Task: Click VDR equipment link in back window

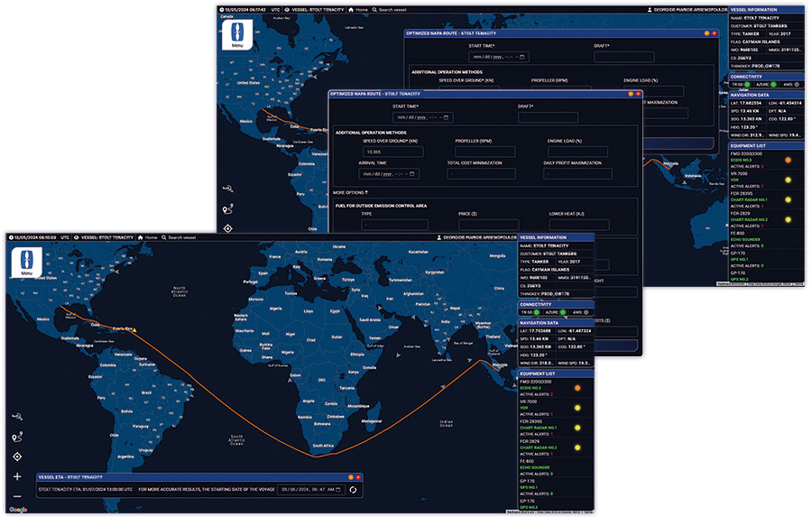Action: click(x=734, y=180)
